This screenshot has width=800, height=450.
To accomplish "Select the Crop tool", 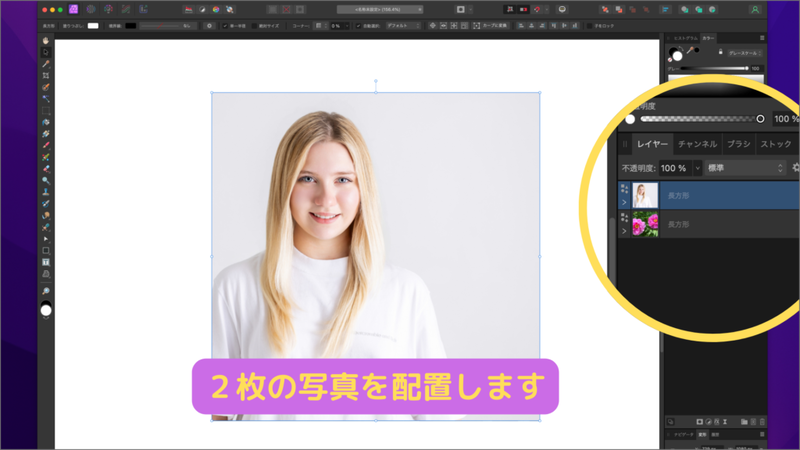I will (45, 76).
